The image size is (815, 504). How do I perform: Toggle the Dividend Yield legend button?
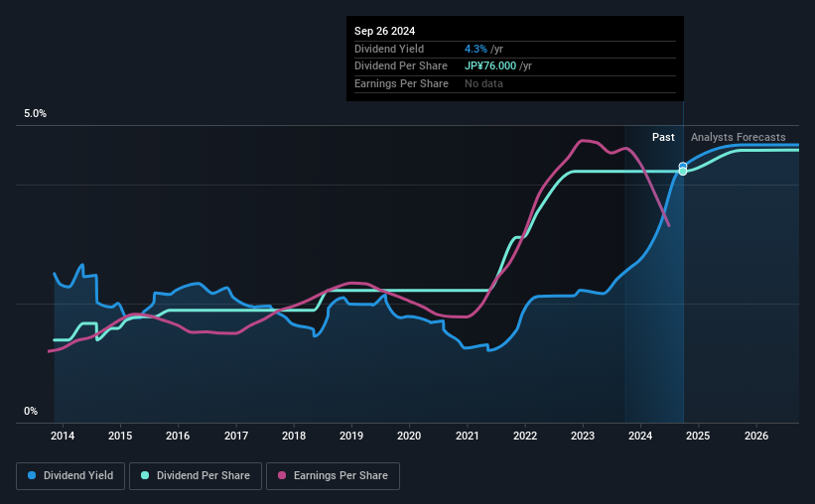[x=70, y=476]
